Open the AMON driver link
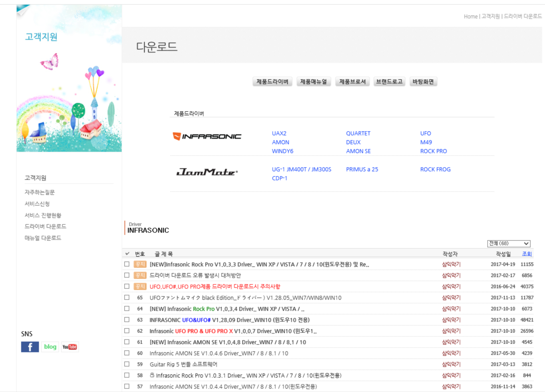545x392 pixels. [x=280, y=142]
